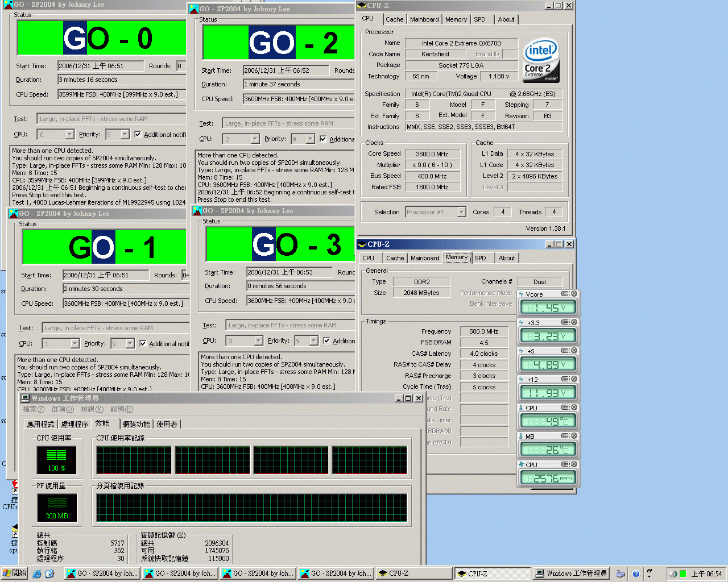Switch to Mainboard tab in upper CPU-Z window

[424, 19]
